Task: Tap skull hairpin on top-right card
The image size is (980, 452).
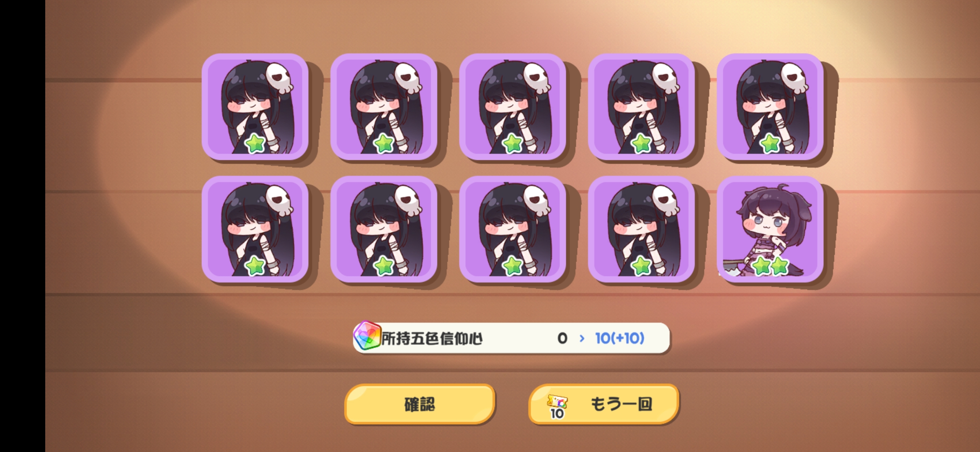Action: (x=795, y=78)
